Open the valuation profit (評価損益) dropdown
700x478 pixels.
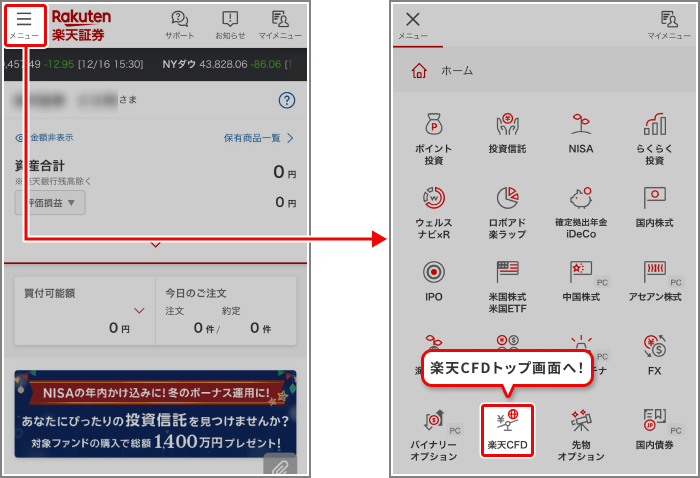pos(50,203)
